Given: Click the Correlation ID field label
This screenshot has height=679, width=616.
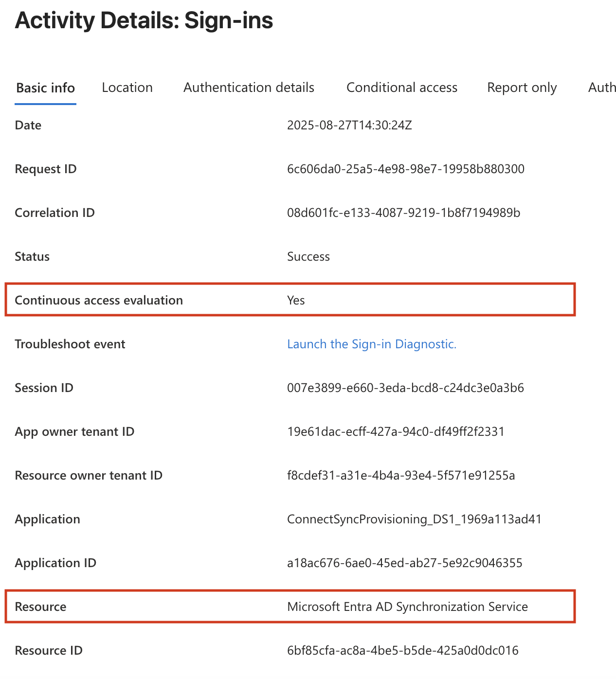Looking at the screenshot, I should pos(55,213).
